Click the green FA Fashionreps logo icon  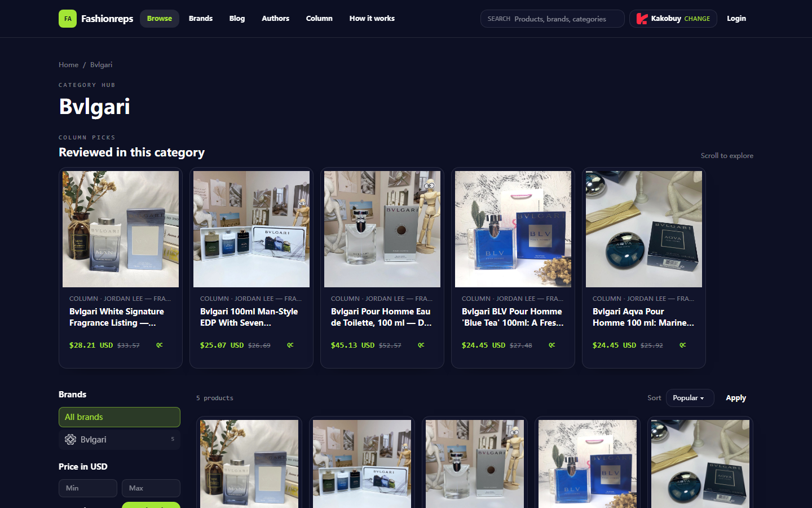68,19
